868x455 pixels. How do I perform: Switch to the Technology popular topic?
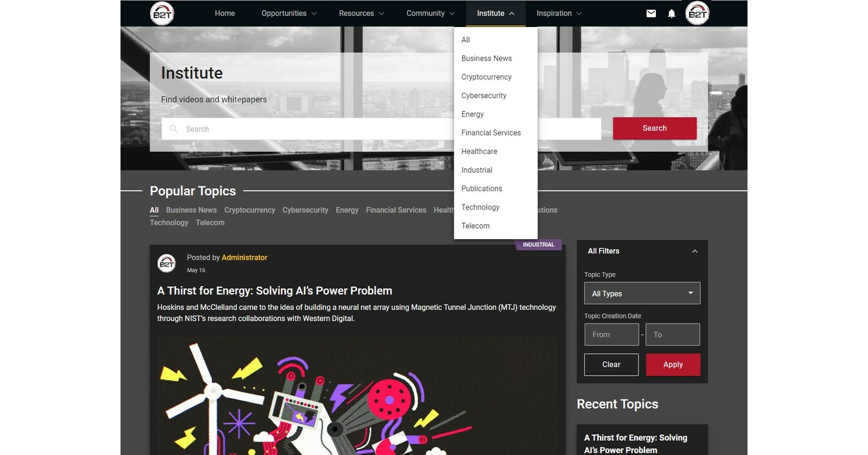(169, 222)
